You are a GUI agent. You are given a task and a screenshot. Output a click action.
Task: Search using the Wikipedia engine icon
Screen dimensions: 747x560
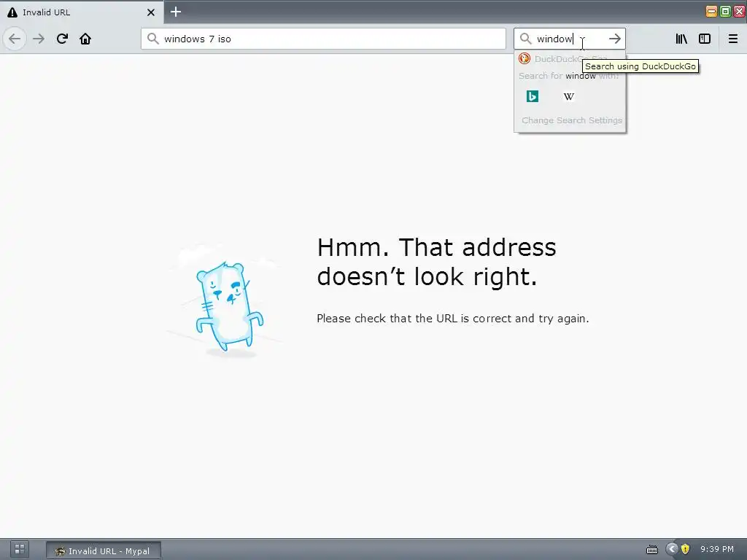[569, 97]
